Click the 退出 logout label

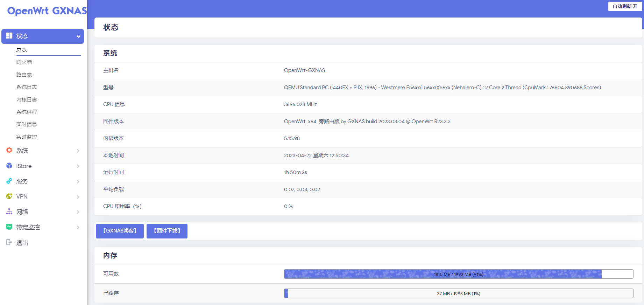click(x=22, y=243)
